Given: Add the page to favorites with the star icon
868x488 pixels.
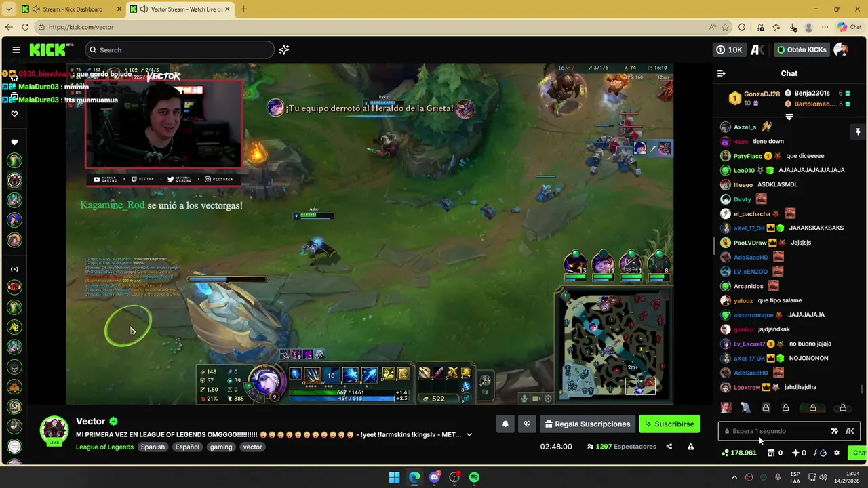Looking at the screenshot, I should point(725,27).
